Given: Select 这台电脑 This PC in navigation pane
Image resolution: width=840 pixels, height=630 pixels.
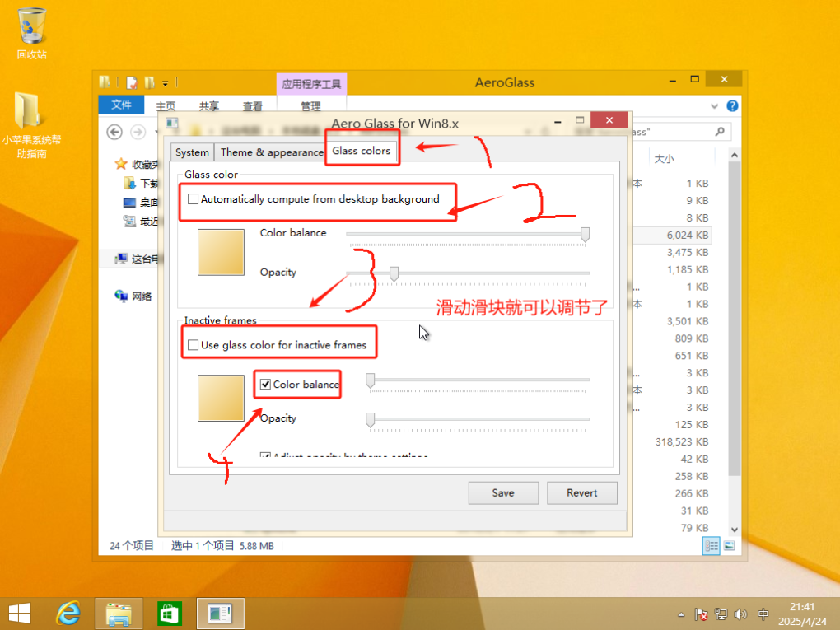Looking at the screenshot, I should (137, 259).
